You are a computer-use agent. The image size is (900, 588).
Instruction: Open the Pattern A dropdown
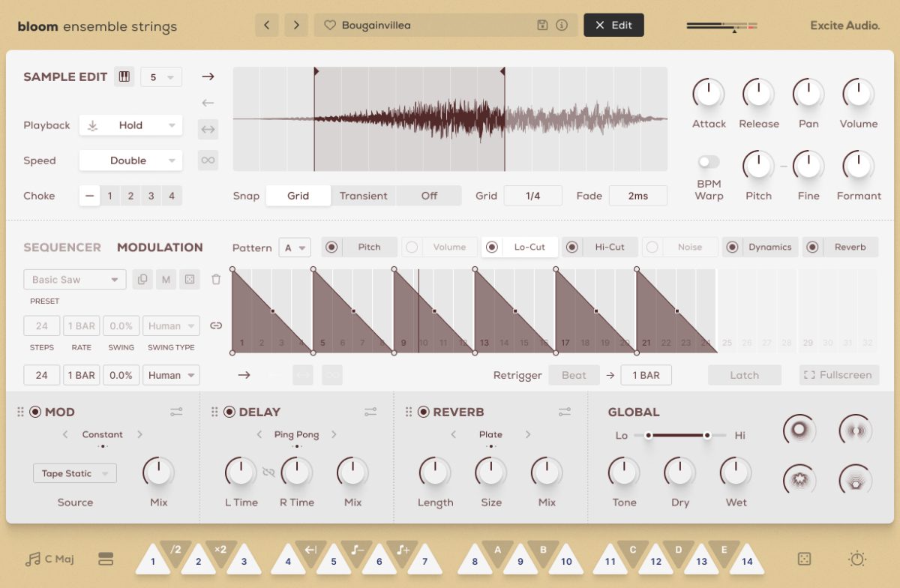[x=295, y=247]
